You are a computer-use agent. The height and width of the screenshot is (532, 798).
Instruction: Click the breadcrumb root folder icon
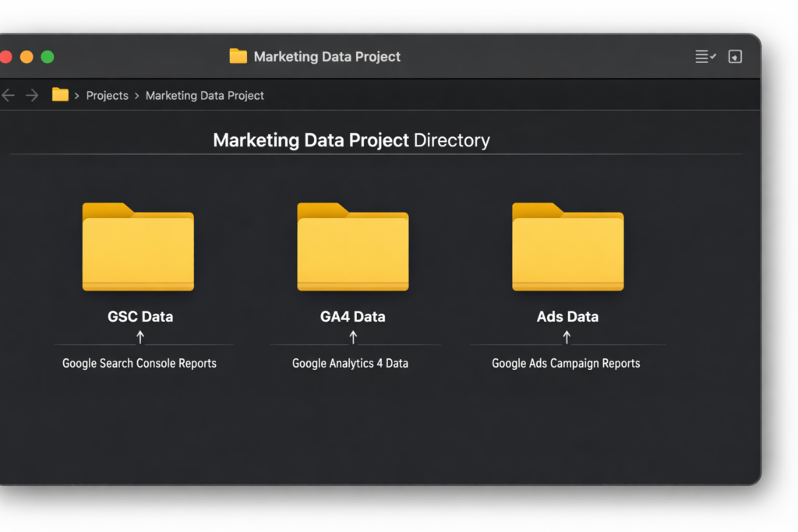tap(60, 94)
